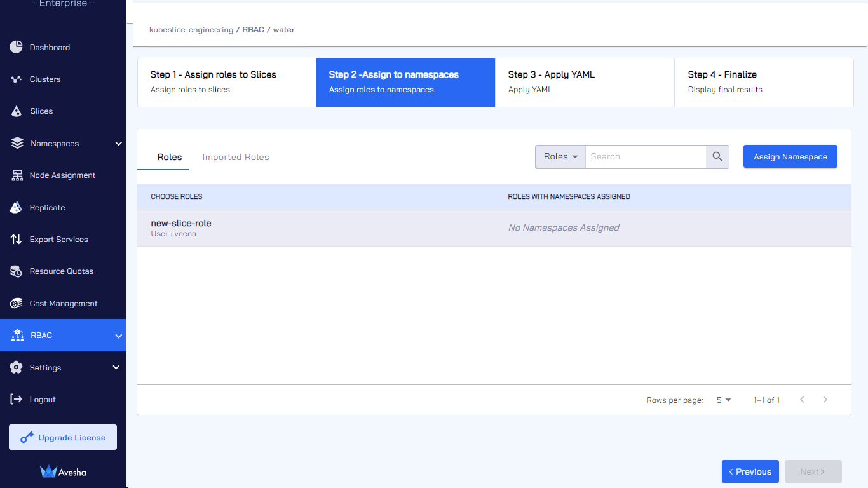Click the Clusters sidebar icon
Image resolution: width=868 pixels, height=488 pixels.
17,79
